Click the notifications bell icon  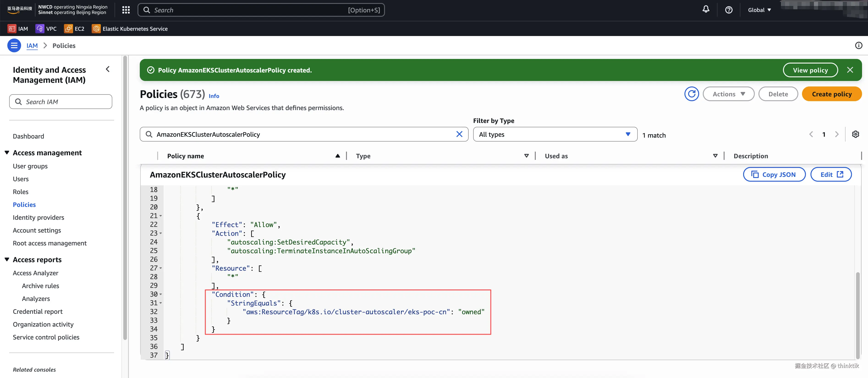click(x=706, y=9)
